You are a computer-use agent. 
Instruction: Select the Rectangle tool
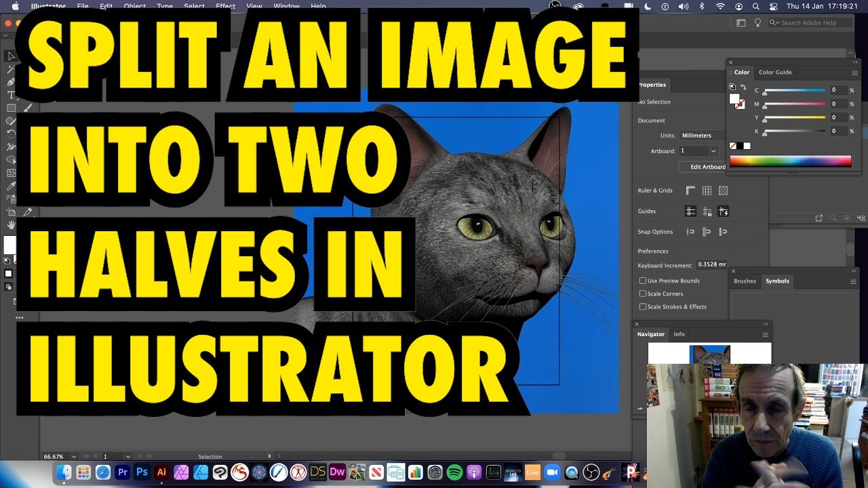coord(11,108)
